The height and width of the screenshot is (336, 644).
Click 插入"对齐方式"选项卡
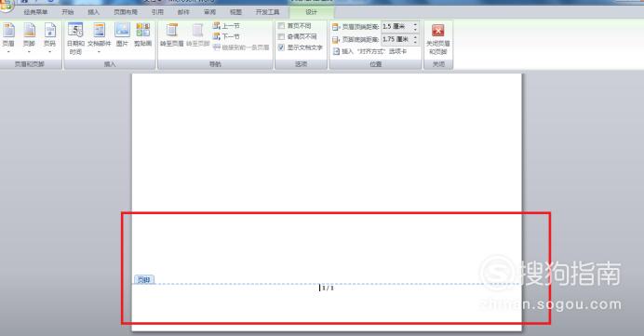point(369,51)
